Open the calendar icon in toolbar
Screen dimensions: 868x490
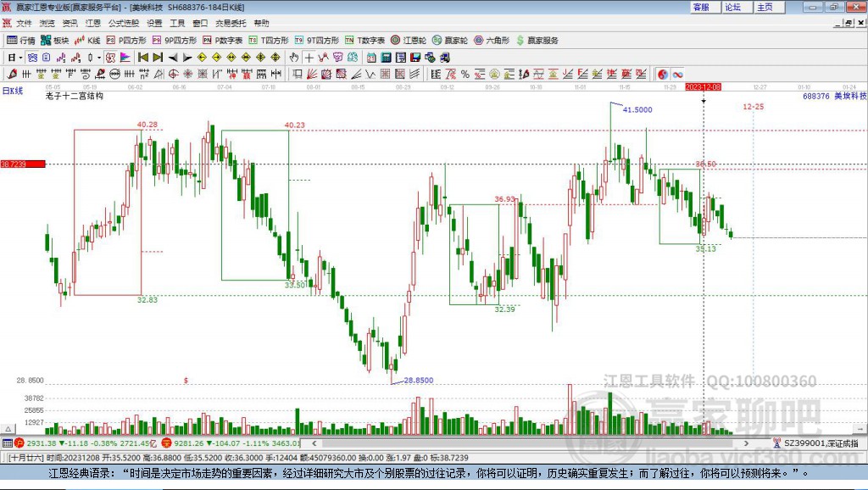click(x=371, y=58)
